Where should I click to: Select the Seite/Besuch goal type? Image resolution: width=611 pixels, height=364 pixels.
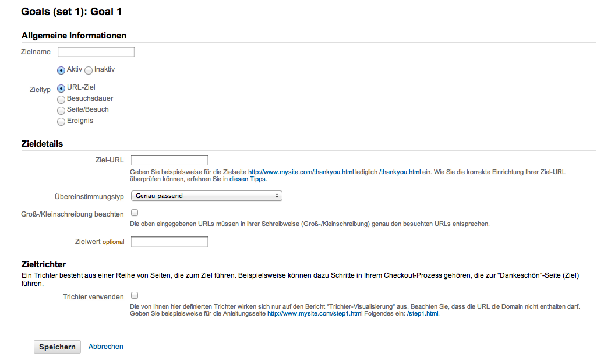(x=61, y=110)
